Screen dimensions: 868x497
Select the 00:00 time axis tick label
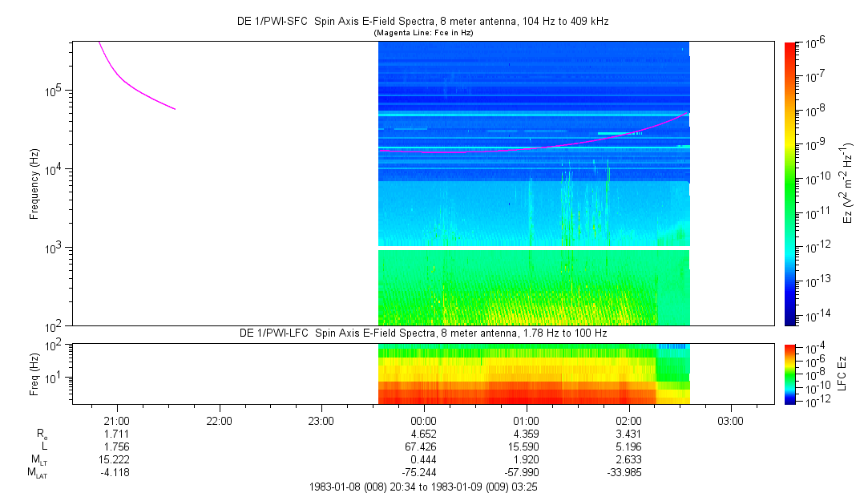click(423, 420)
